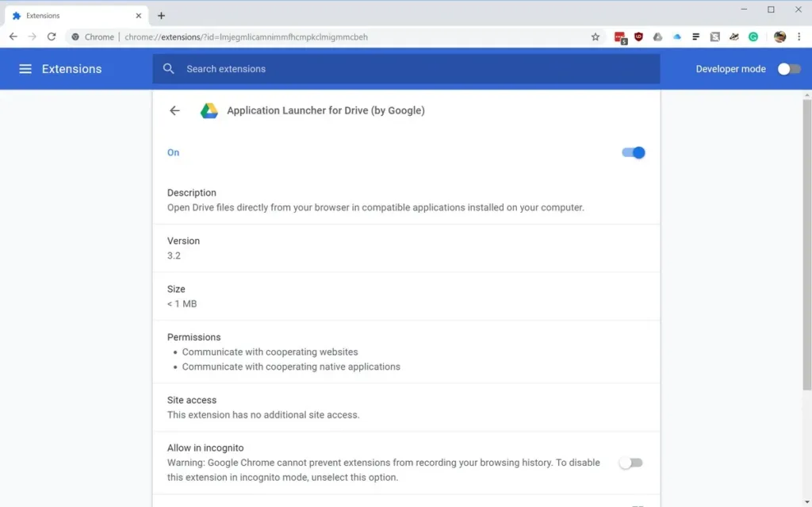
Task: Open Chrome's three-dot menu
Action: click(799, 36)
